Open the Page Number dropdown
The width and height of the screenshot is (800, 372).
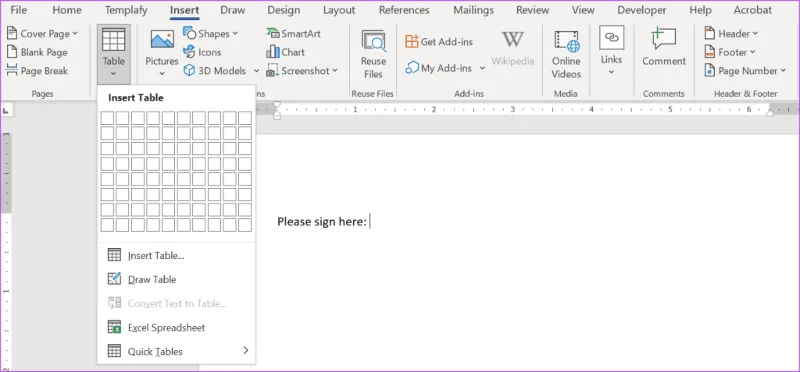point(745,71)
